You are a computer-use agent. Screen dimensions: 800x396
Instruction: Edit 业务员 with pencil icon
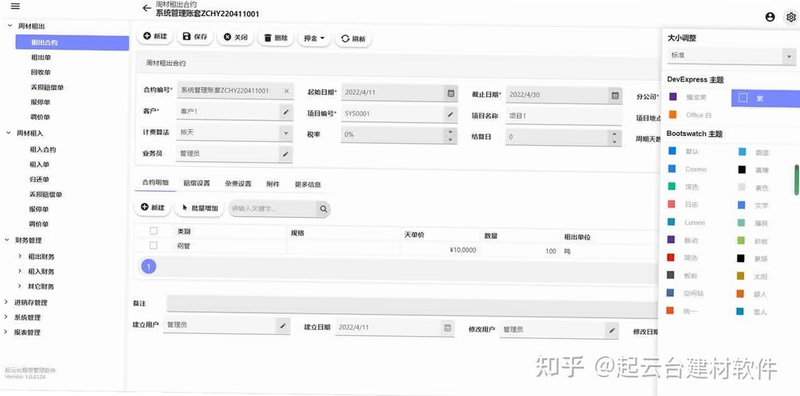(286, 154)
